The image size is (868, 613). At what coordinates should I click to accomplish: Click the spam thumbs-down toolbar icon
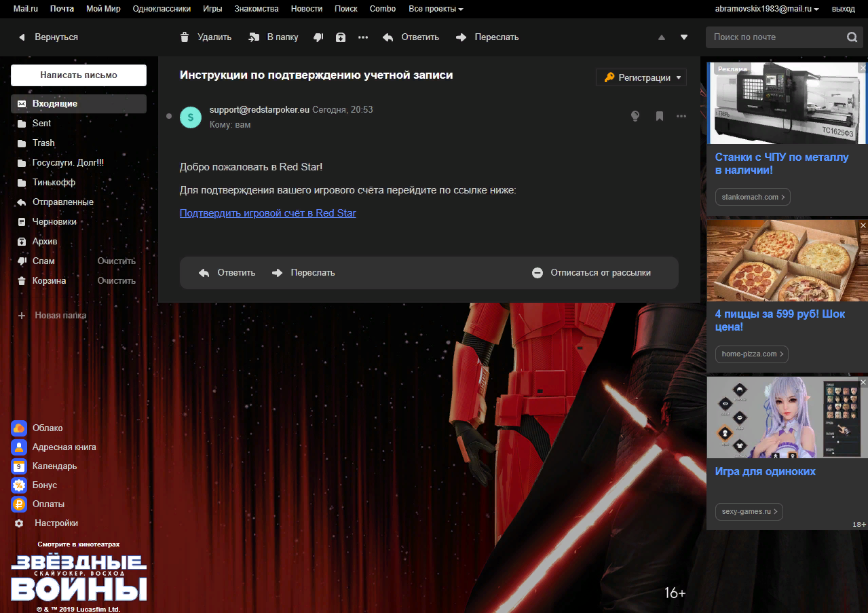pos(318,37)
